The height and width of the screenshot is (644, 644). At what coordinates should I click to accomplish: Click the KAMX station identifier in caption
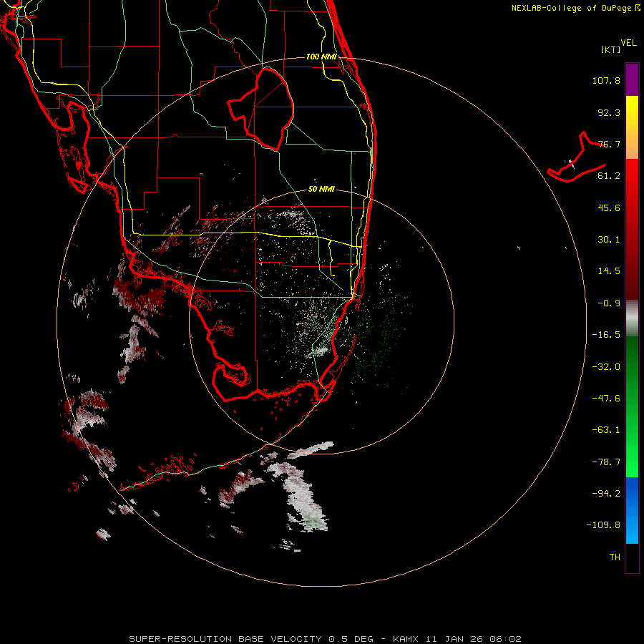click(406, 639)
